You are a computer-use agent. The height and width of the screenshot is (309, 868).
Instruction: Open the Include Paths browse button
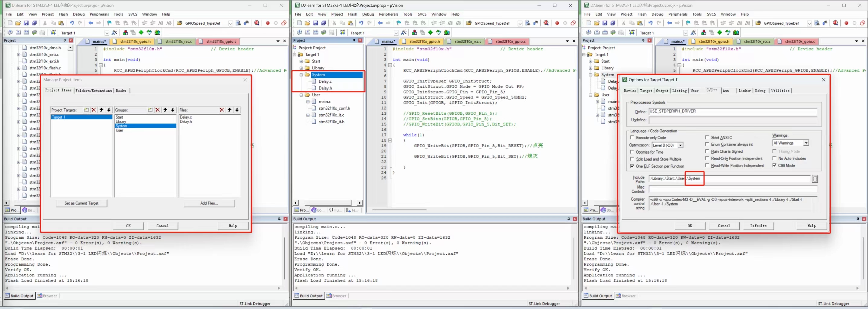click(x=815, y=179)
